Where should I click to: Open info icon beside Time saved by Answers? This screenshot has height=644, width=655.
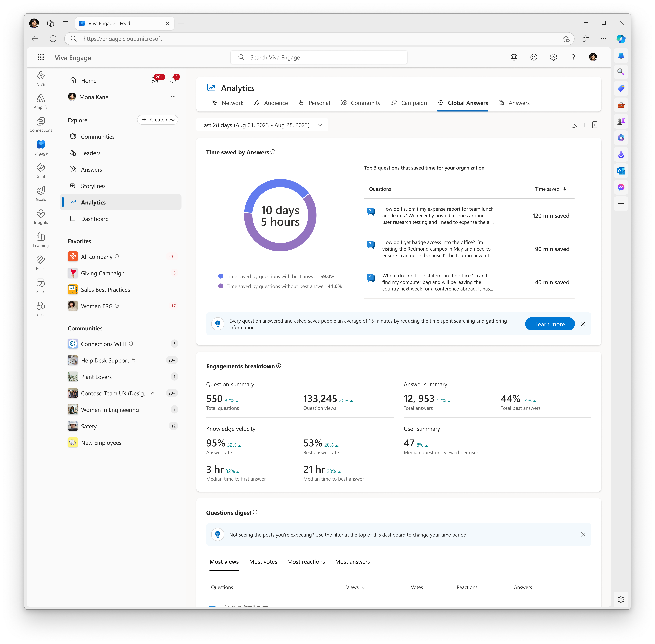(x=273, y=152)
